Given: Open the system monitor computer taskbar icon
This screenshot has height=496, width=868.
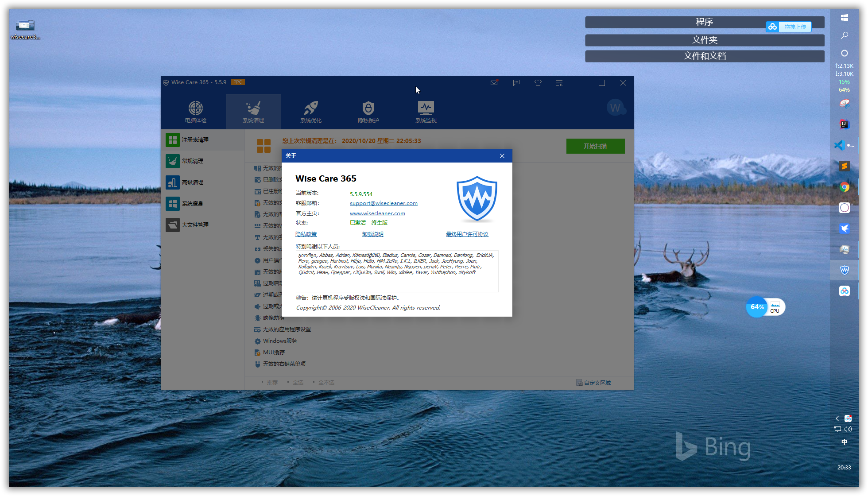Looking at the screenshot, I should (845, 249).
